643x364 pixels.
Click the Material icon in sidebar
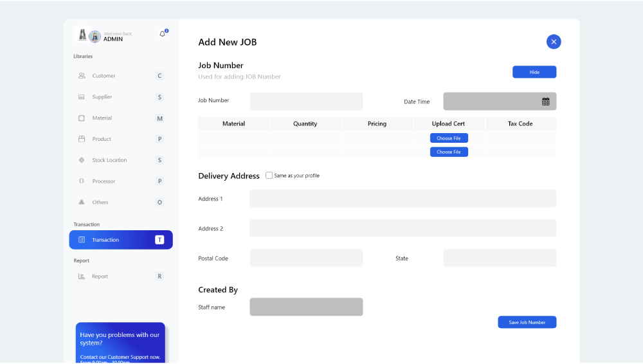[x=82, y=118]
